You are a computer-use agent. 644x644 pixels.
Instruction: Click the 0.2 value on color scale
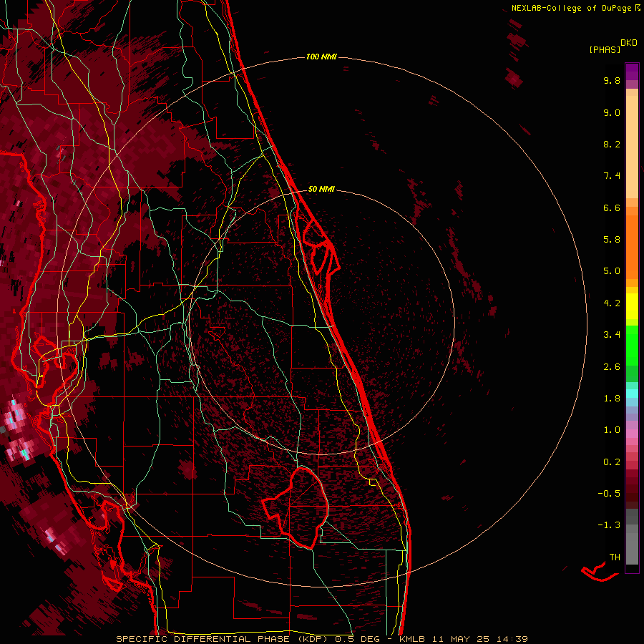pyautogui.click(x=612, y=462)
